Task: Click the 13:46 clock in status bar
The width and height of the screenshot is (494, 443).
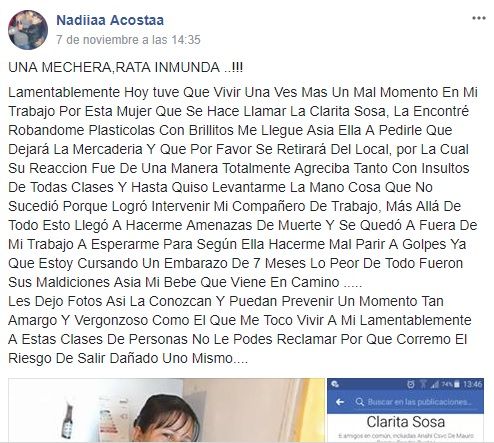Action: pyautogui.click(x=473, y=385)
